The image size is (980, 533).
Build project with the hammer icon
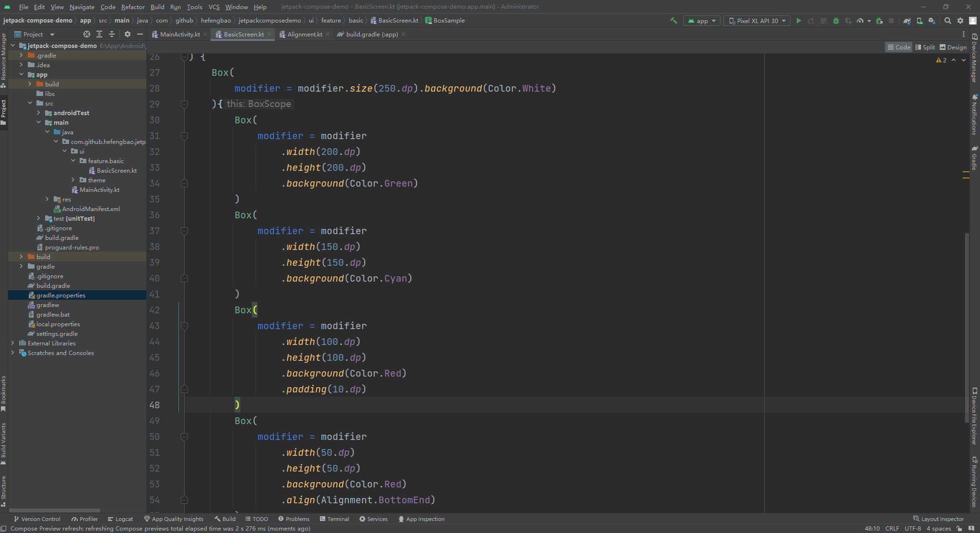(673, 21)
